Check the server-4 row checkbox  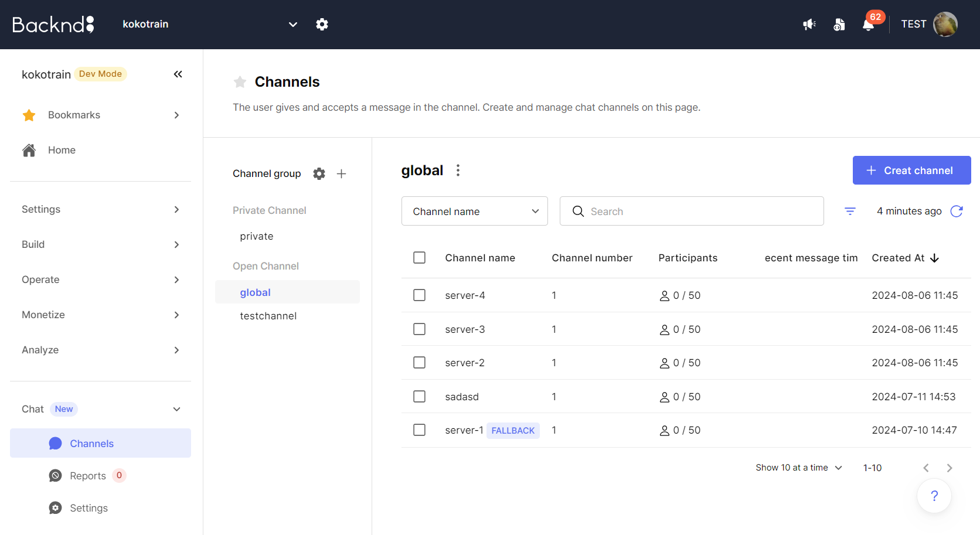(419, 295)
